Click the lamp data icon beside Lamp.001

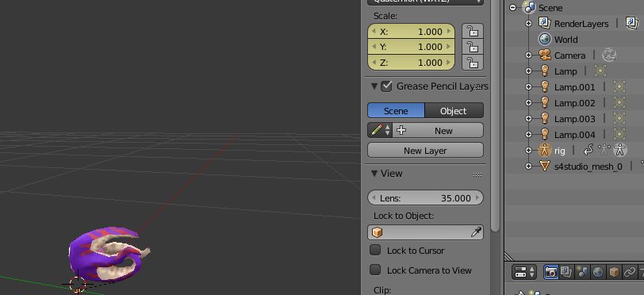[619, 86]
